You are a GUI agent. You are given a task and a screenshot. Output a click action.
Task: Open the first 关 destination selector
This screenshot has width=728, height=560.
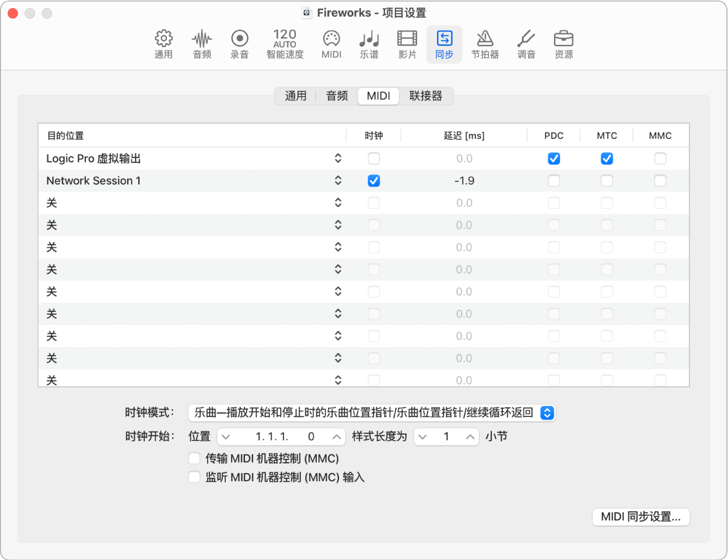pyautogui.click(x=338, y=202)
